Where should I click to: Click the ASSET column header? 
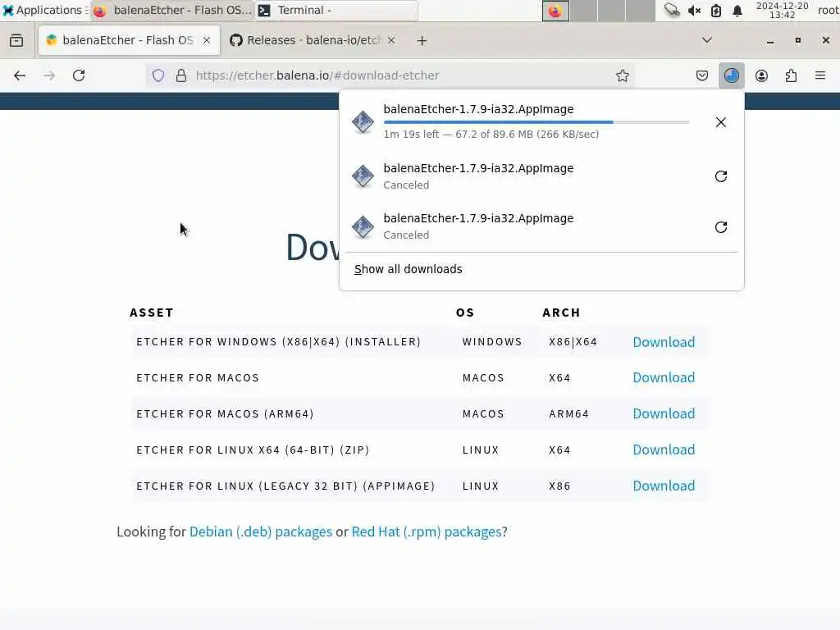(152, 313)
